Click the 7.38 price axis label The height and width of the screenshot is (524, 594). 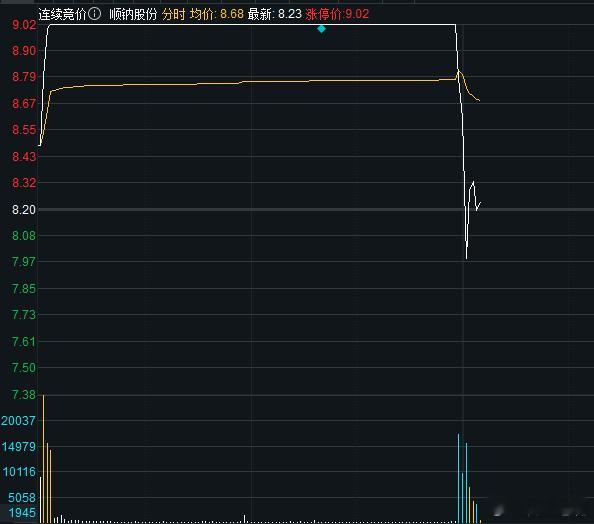(24, 395)
